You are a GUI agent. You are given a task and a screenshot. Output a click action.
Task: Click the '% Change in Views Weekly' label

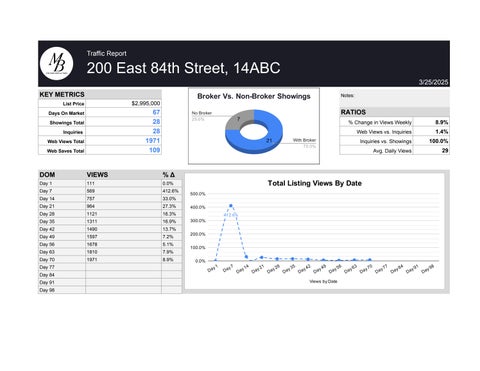[x=380, y=122]
